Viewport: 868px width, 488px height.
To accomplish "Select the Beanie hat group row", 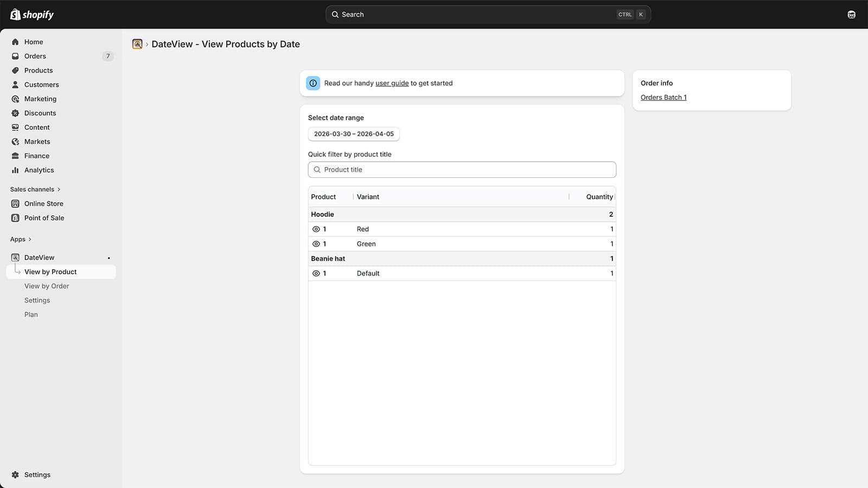I will coord(462,259).
